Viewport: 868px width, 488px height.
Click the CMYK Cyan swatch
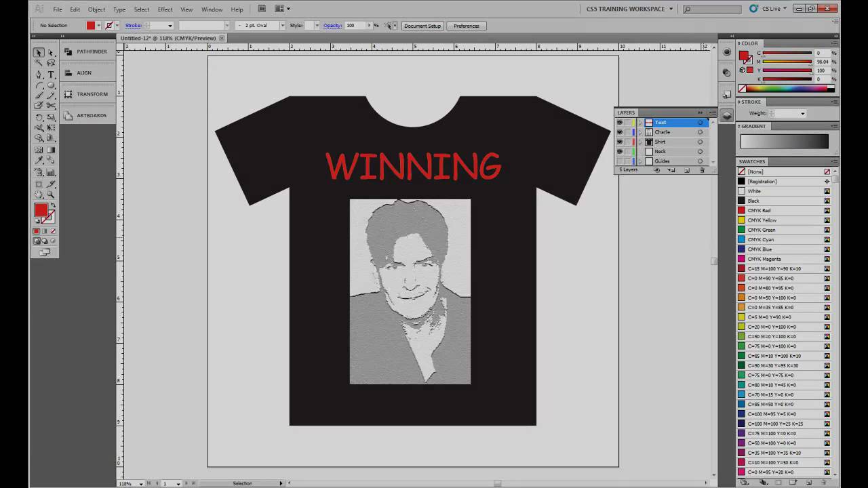click(785, 239)
